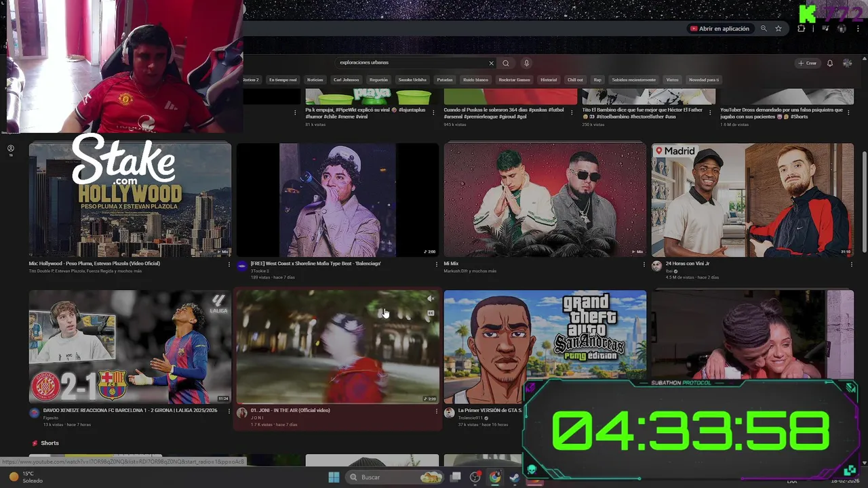
Task: Select the 'Ruido blanco' filter chip
Action: coord(476,79)
